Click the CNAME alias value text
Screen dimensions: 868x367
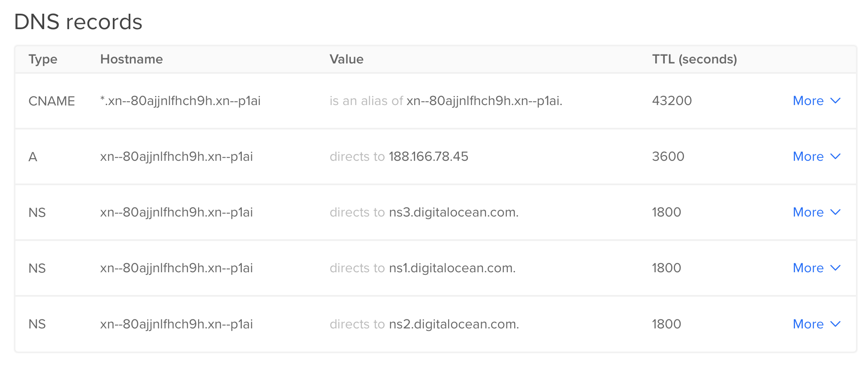tap(446, 101)
